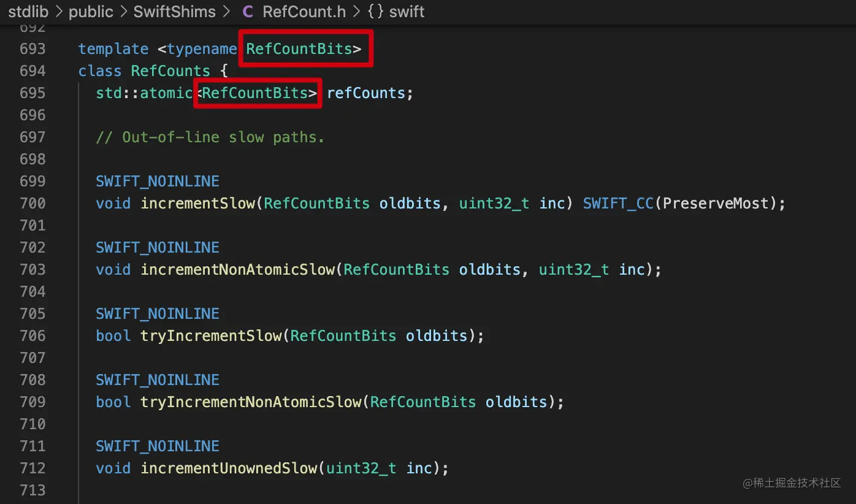This screenshot has height=504, width=856.
Task: Click line number 700 in gutter
Action: tap(32, 204)
